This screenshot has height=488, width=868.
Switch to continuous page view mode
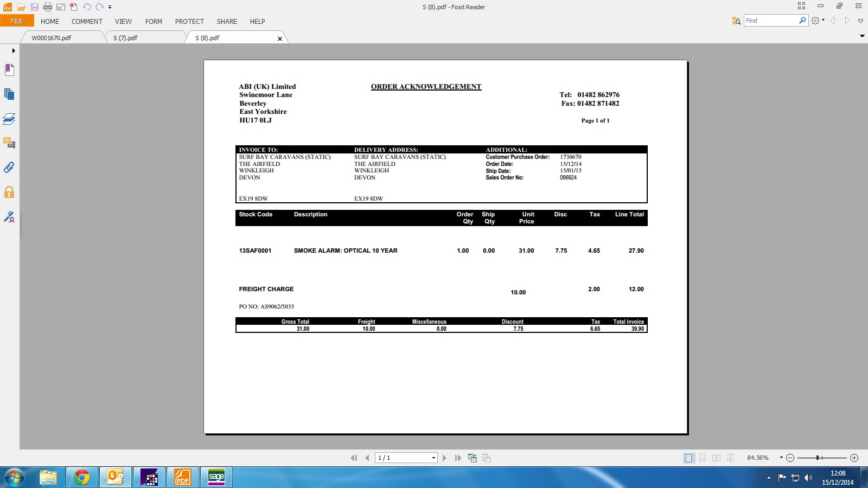click(x=702, y=458)
